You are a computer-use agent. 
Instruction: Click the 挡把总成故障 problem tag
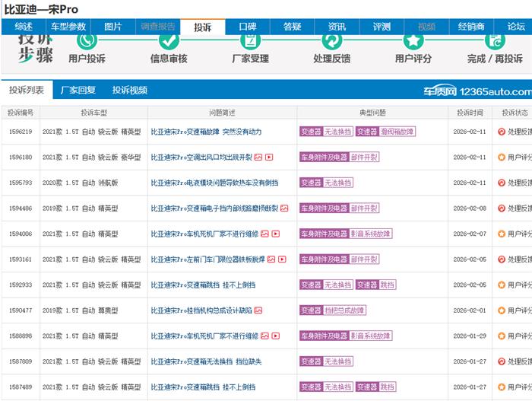[x=346, y=310]
